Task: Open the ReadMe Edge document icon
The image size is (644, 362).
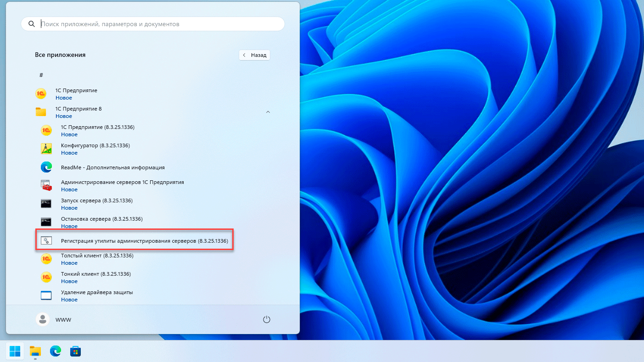Action: [46, 167]
